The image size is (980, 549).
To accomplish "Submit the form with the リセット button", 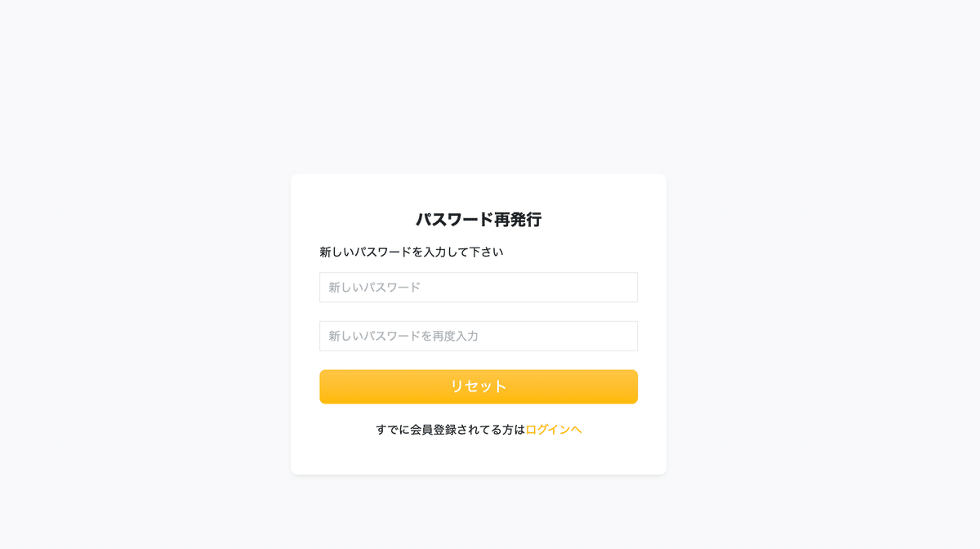I will pos(479,386).
